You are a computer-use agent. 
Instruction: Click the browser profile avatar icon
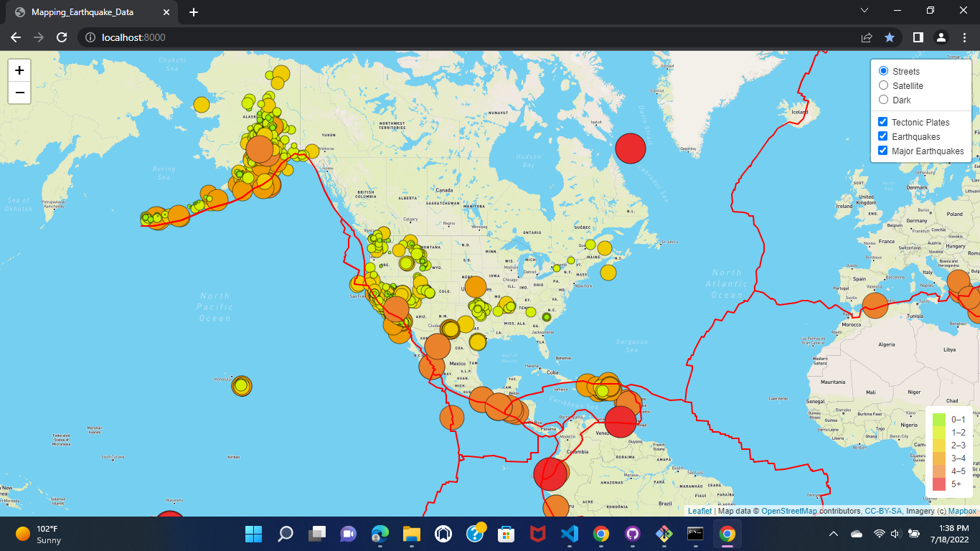point(941,37)
